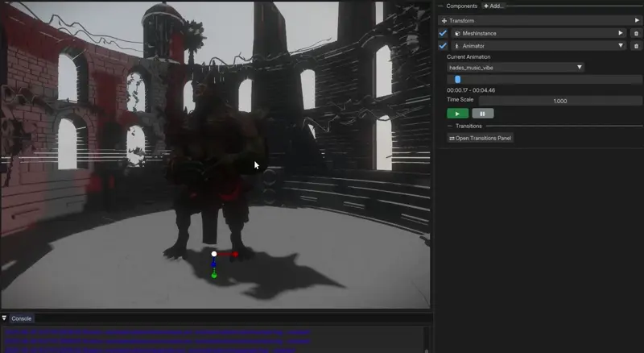Screen dimensions: 644x353
Task: Click the Time Scale value field
Action: [559, 101]
